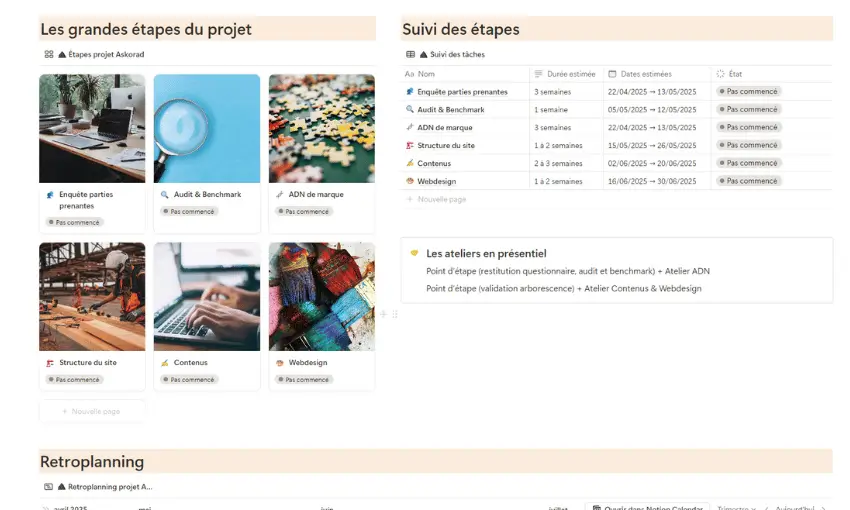Click the Ouvrir dans Notion Calendar button
Viewport: 850px width, 510px height.
(x=647, y=508)
